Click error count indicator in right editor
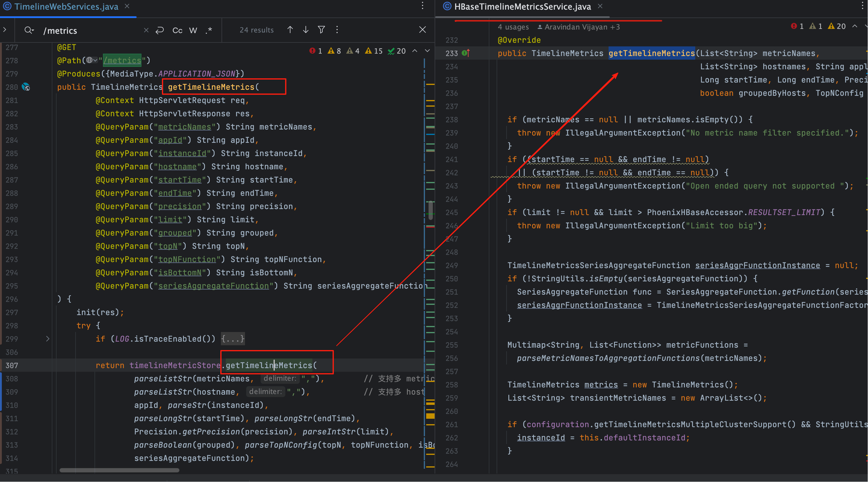The image size is (868, 482). point(797,26)
